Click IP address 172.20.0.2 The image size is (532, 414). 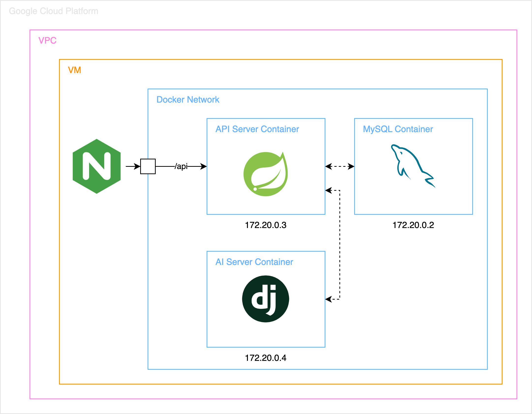click(x=413, y=225)
